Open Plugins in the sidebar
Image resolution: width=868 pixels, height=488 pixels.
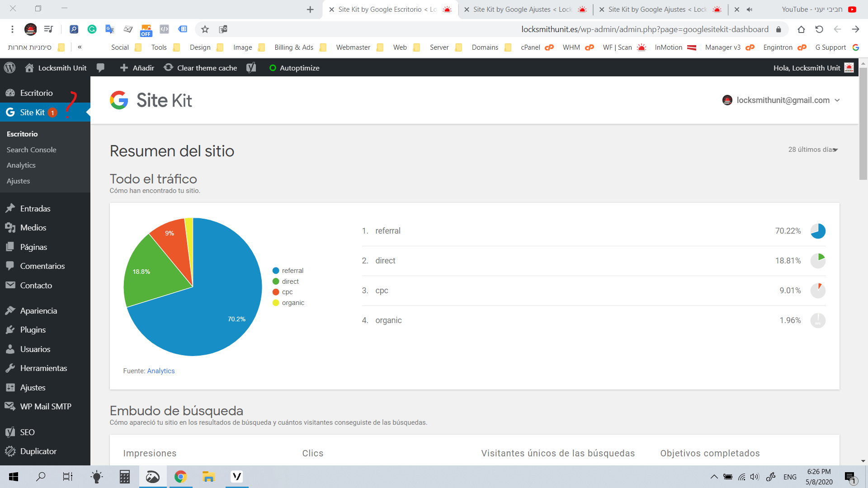[45, 330]
